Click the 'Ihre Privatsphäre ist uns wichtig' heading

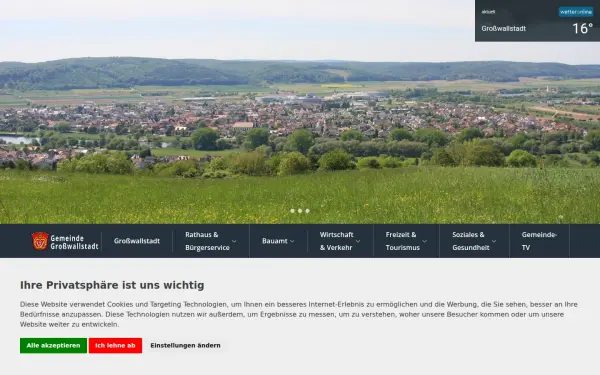112,285
